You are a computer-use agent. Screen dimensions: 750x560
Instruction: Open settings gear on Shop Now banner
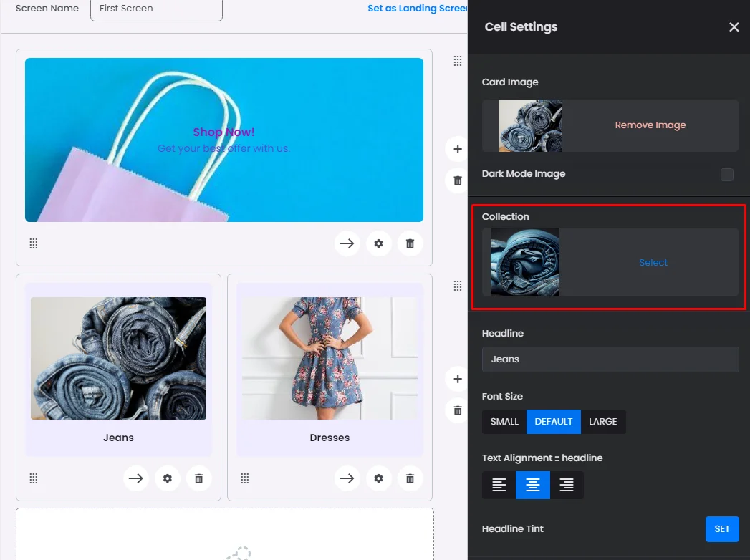tap(378, 243)
